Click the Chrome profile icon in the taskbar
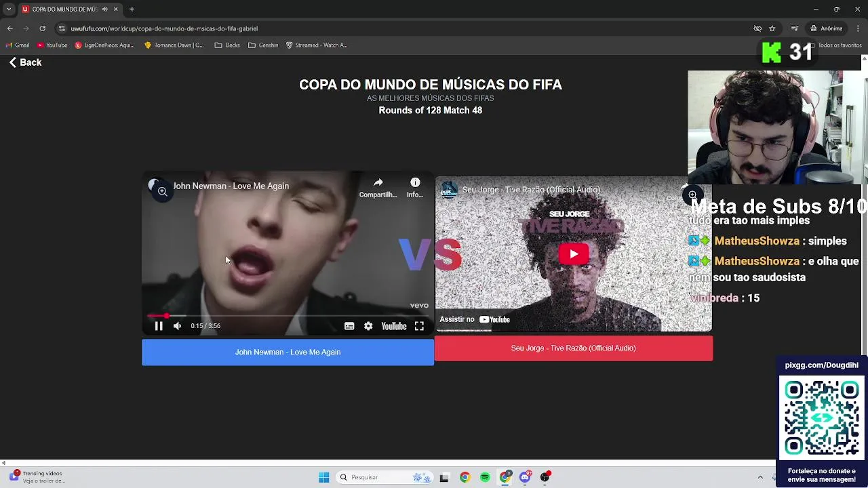Screen dimensions: 868x488 click(505, 478)
